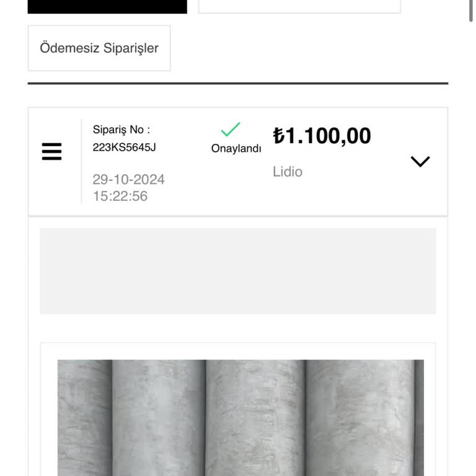Click the horizontal divider below Ödemesiz Siparişler
Image resolution: width=476 pixels, height=476 pixels.
(238, 83)
